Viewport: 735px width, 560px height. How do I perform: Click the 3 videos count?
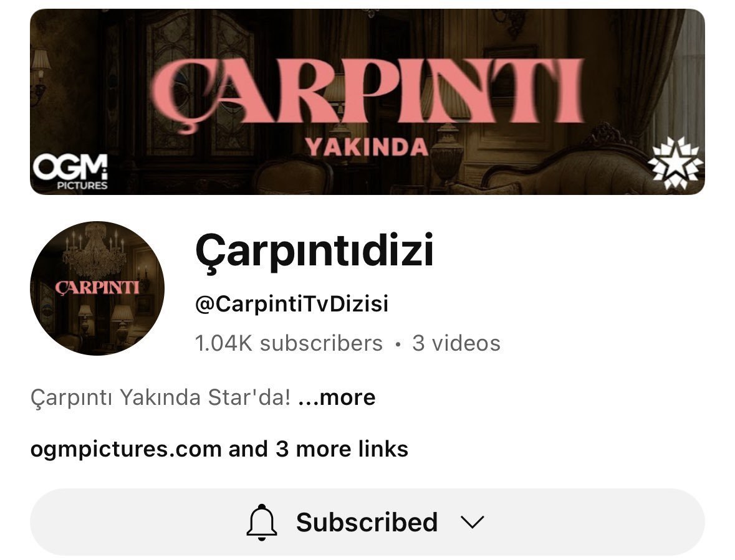coord(456,343)
